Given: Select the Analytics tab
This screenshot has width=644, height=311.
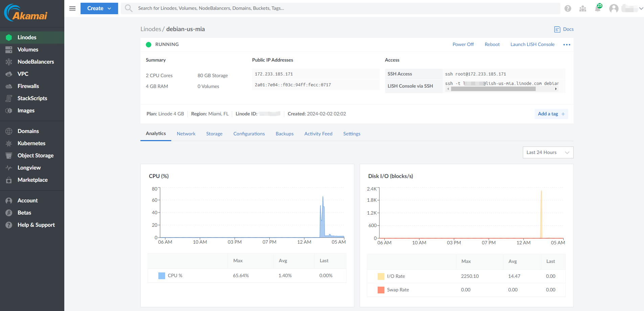Looking at the screenshot, I should (x=156, y=133).
